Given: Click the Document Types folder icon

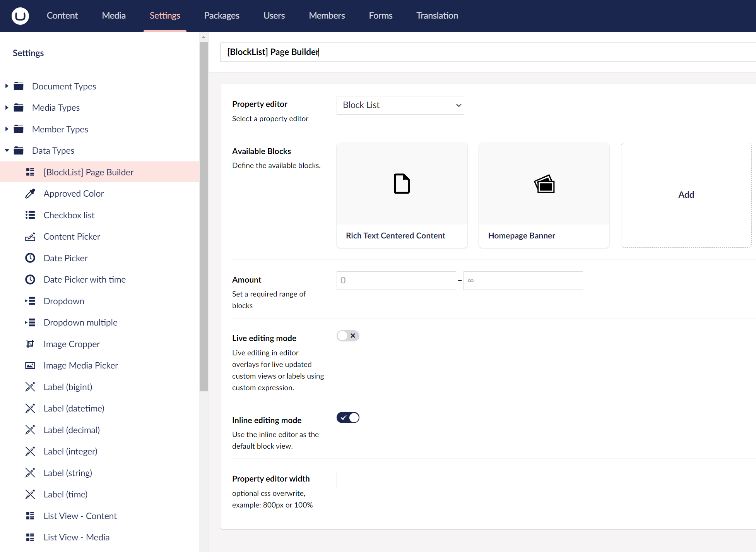Looking at the screenshot, I should click(19, 86).
